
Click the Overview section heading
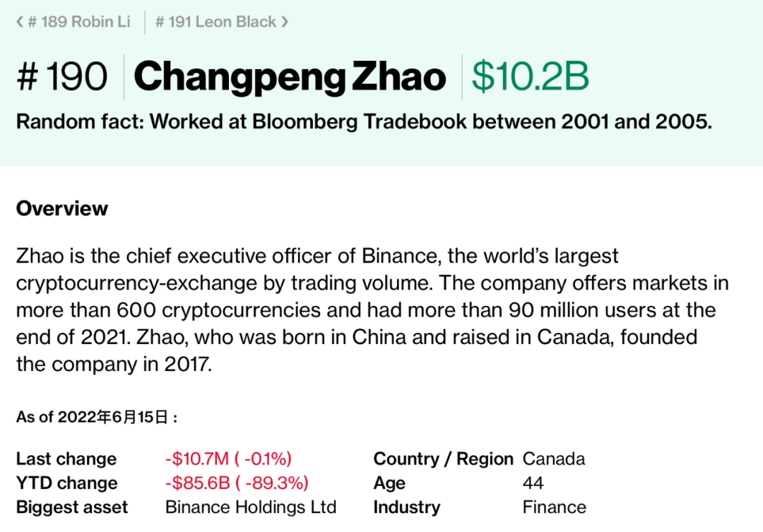pos(62,208)
